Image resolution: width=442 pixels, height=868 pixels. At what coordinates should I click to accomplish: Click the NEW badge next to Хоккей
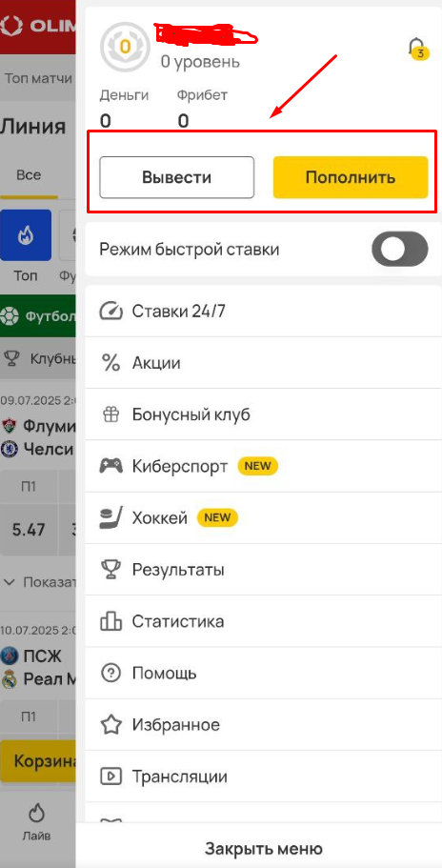click(217, 517)
